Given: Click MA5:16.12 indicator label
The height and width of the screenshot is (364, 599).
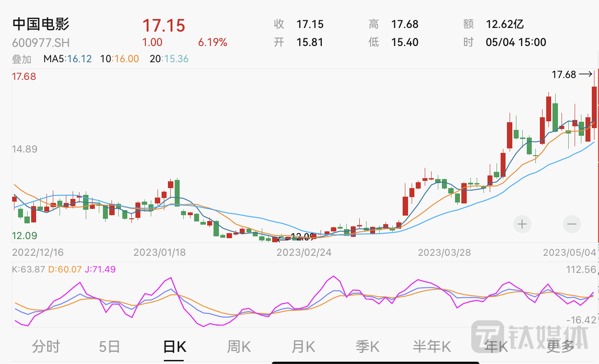Looking at the screenshot, I should 68,59.
